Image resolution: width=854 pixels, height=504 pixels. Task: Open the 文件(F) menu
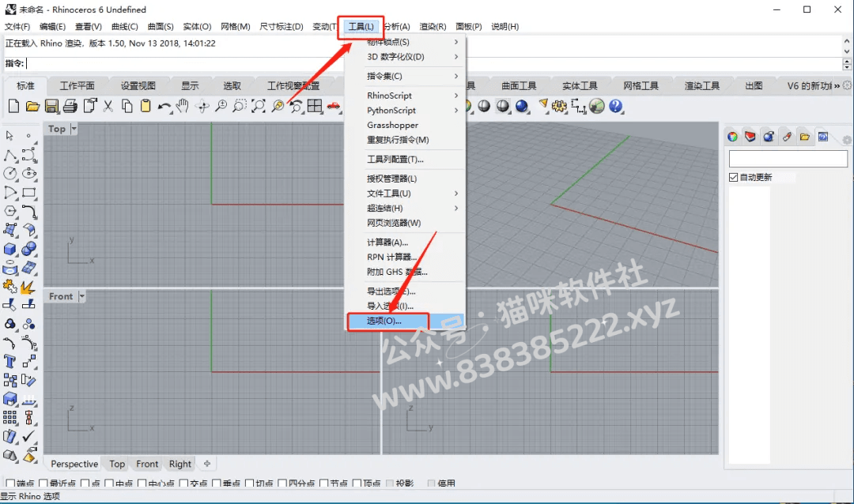(17, 27)
